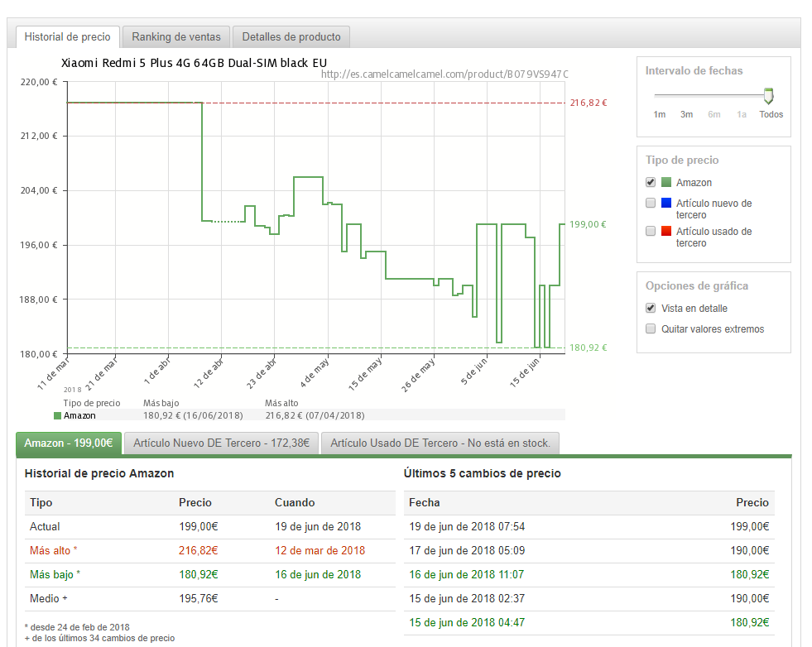Click date 12 de mar de 2018
This screenshot has height=647, width=812.
320,551
